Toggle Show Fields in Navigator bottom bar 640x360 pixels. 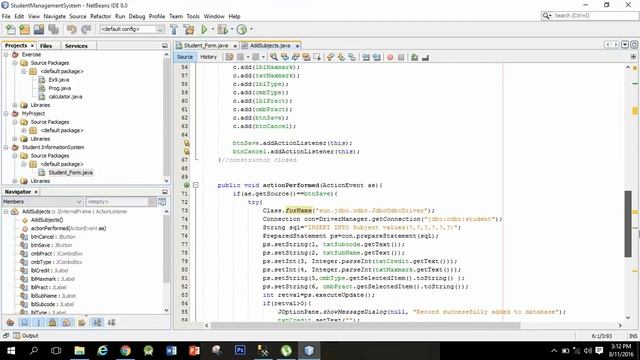tap(24, 322)
